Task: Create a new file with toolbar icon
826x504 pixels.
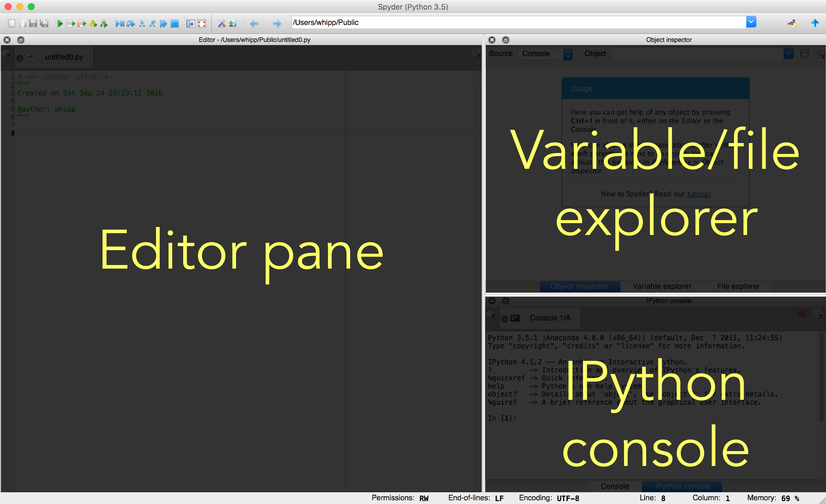Action: click(x=11, y=23)
